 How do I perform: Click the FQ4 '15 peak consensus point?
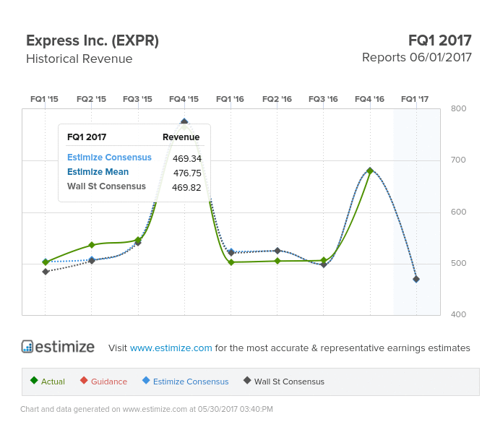tap(184, 121)
